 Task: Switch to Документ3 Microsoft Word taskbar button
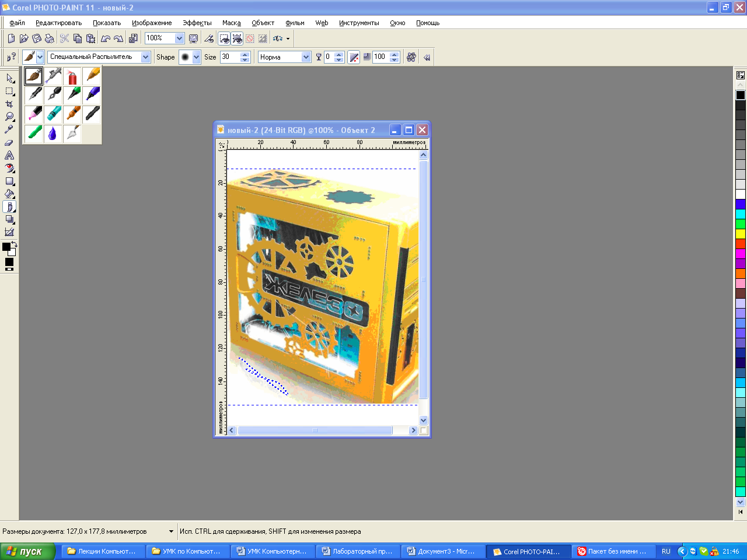[x=443, y=551]
